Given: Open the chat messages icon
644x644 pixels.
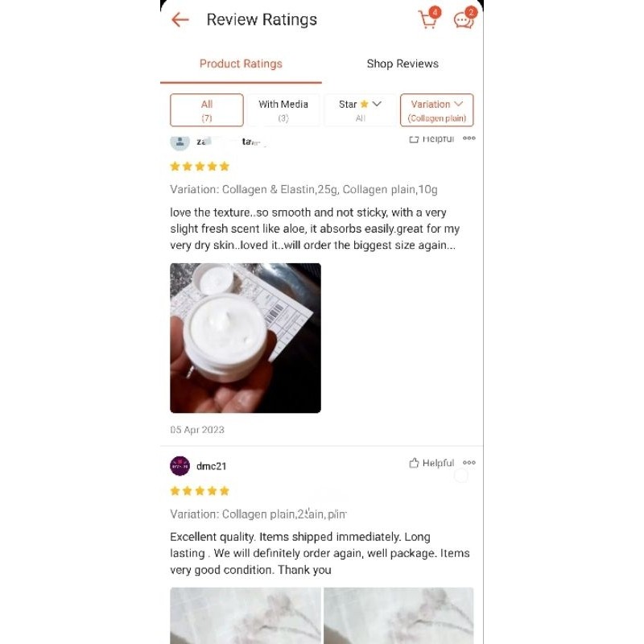Looking at the screenshot, I should point(464,18).
